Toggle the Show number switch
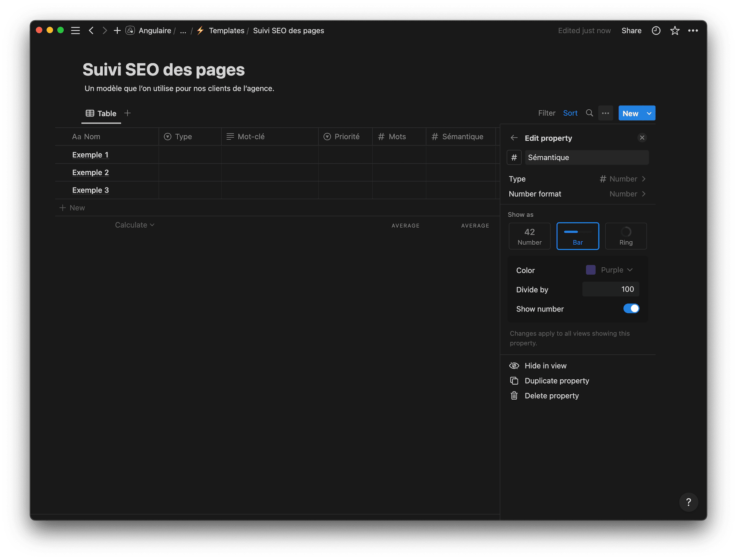 click(631, 309)
